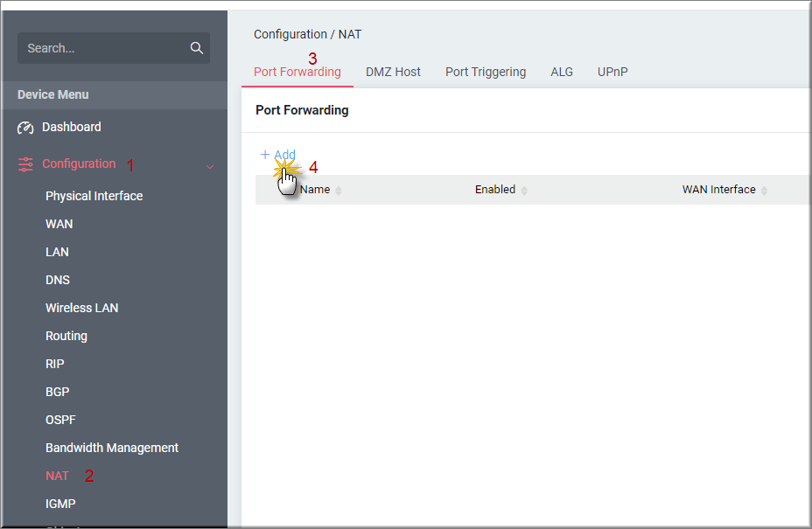This screenshot has width=812, height=529.
Task: Open the WAN configuration page
Action: [x=59, y=224]
